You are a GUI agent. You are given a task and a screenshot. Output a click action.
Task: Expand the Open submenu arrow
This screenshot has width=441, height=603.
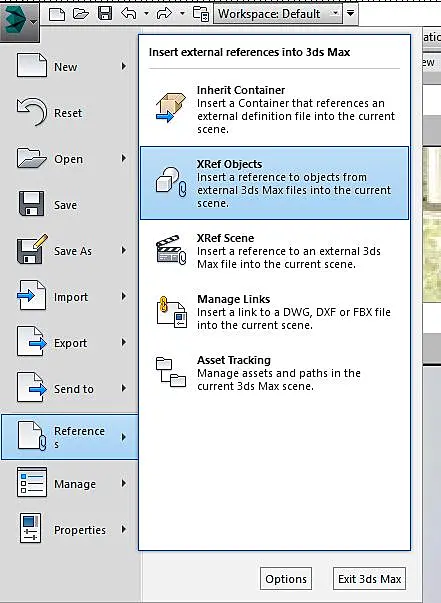tap(123, 158)
